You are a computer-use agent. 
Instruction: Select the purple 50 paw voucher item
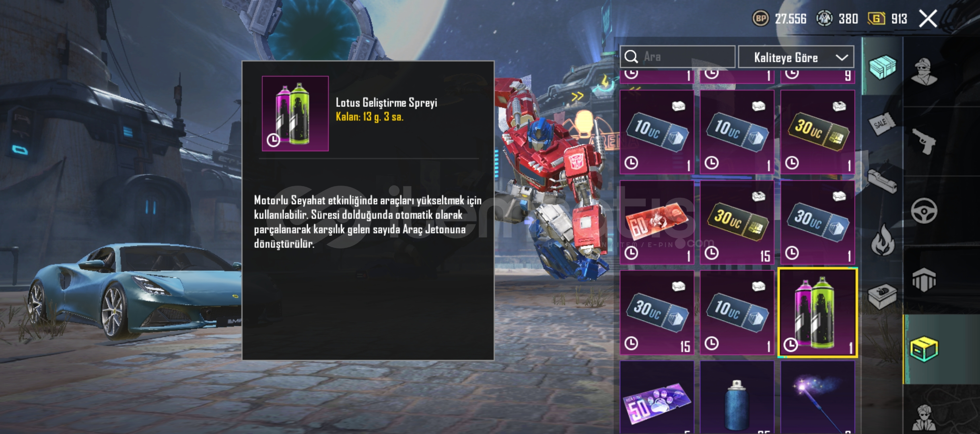coord(657,397)
